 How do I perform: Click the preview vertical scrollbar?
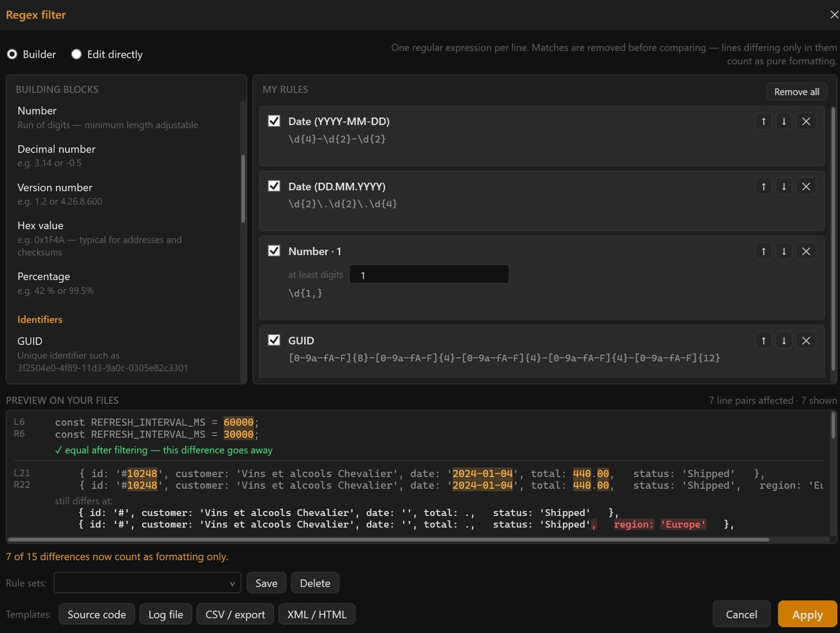pyautogui.click(x=833, y=425)
